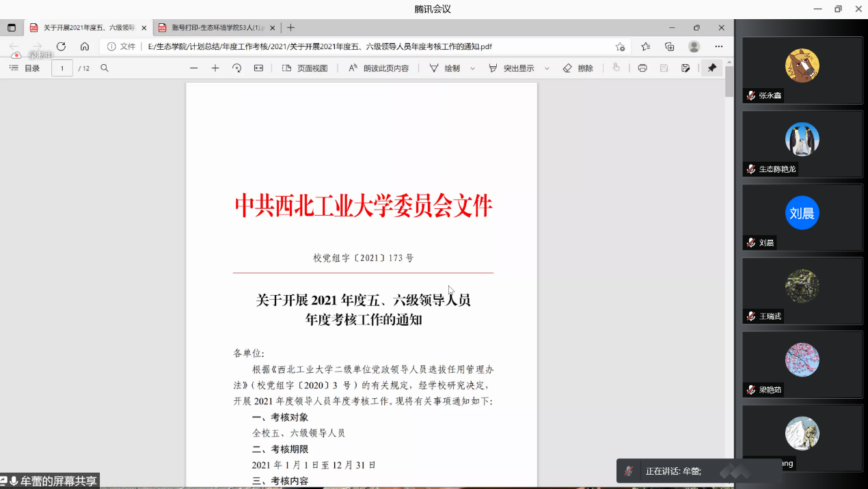This screenshot has width=868, height=489.
Task: Toggle the pin toolbar button
Action: [x=712, y=68]
